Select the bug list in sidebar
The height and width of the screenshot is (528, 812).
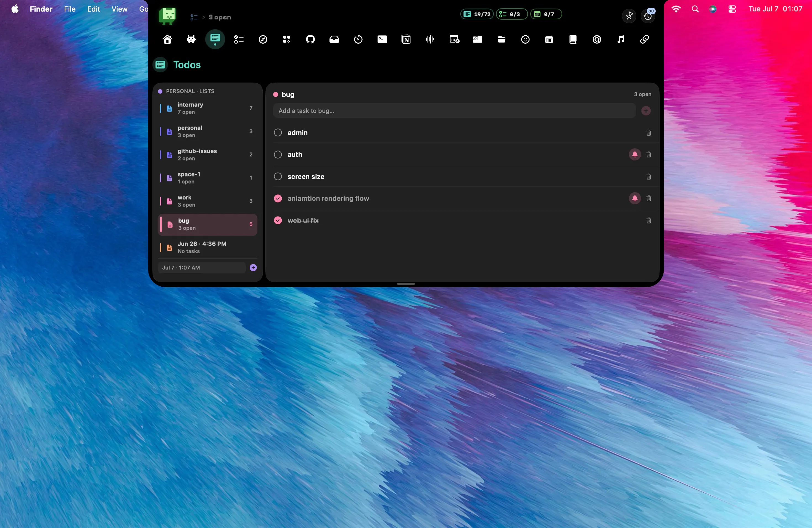pyautogui.click(x=207, y=225)
